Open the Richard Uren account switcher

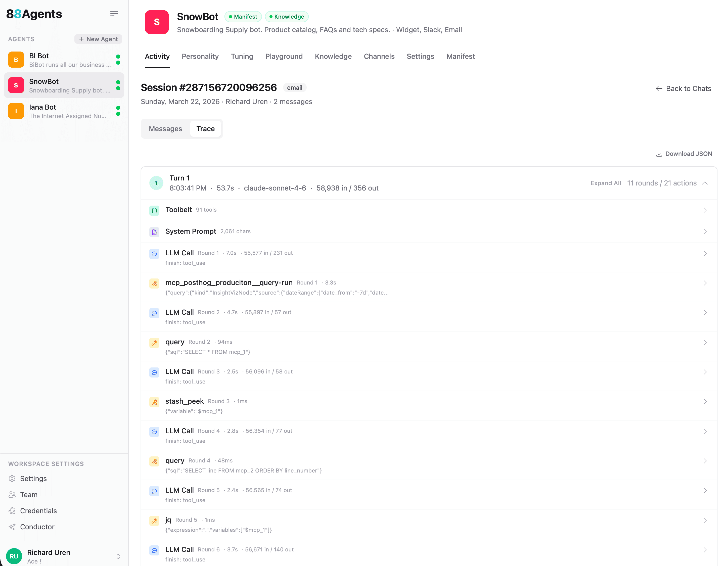tap(118, 556)
